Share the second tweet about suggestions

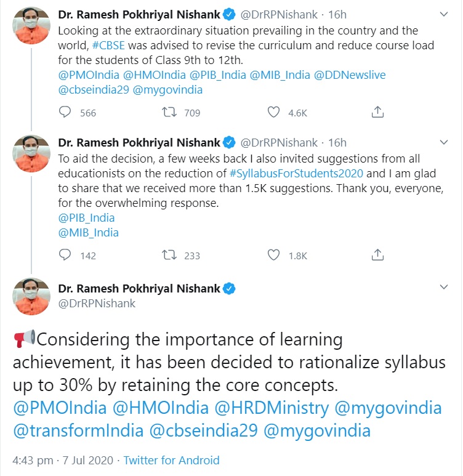click(379, 255)
